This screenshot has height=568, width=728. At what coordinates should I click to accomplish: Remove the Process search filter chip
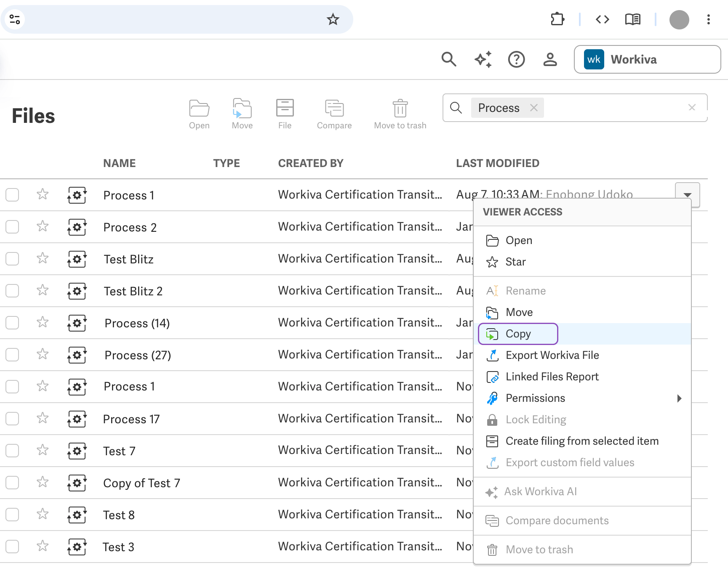(534, 108)
